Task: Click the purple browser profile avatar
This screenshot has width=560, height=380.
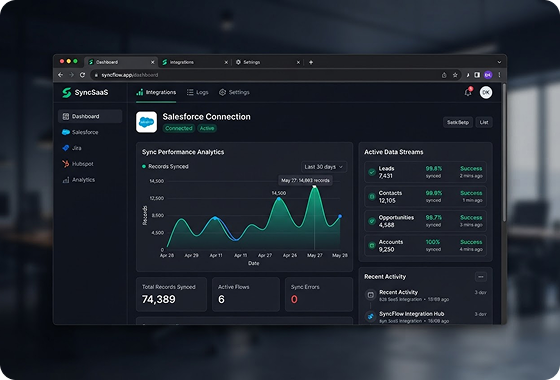Action: click(x=488, y=75)
